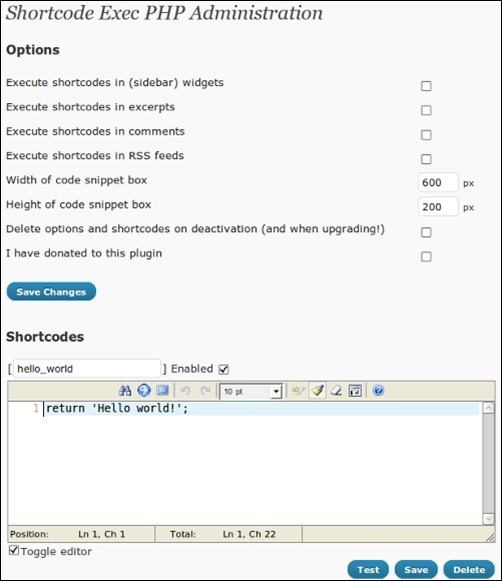
Task: Toggle fullscreen editor icon
Action: [163, 391]
